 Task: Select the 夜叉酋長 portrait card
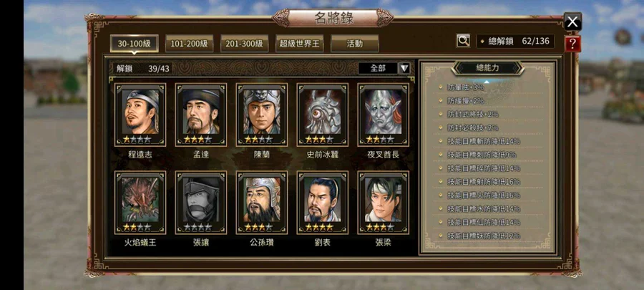(x=384, y=115)
